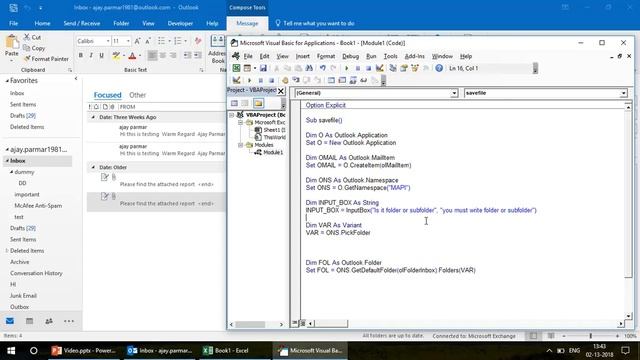Screen dimensions: 640x360
Task: Open the Watch Window icon in Debug toolbar
Action: [x=353, y=80]
